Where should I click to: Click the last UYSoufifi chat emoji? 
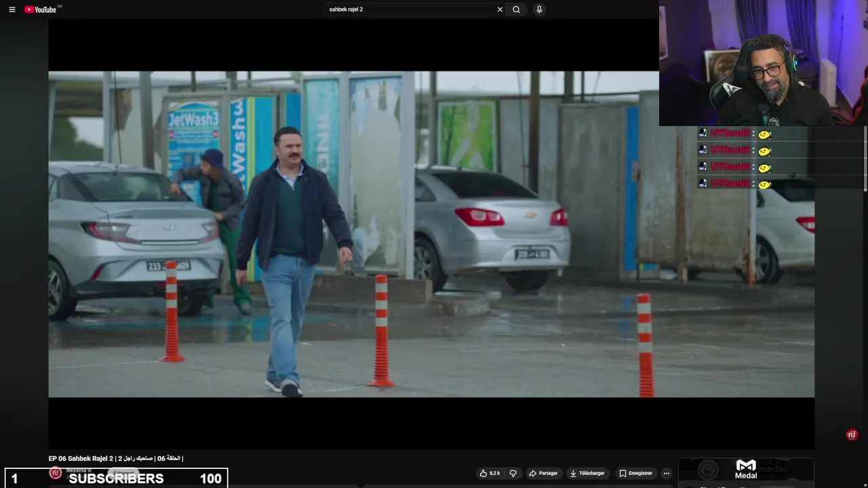click(x=765, y=184)
